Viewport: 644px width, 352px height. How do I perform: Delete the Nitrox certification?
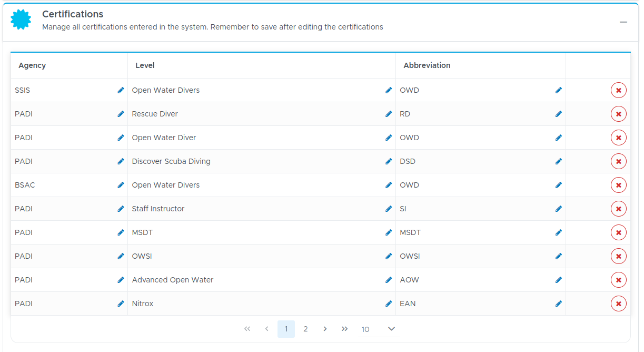619,304
